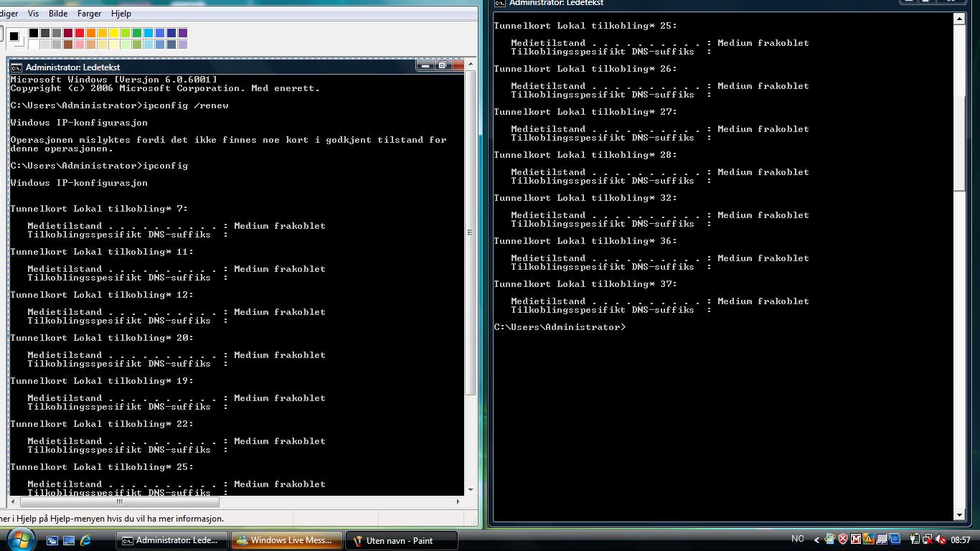
Task: Click Paint status bar Hjelp-menyen help text
Action: [x=112, y=518]
